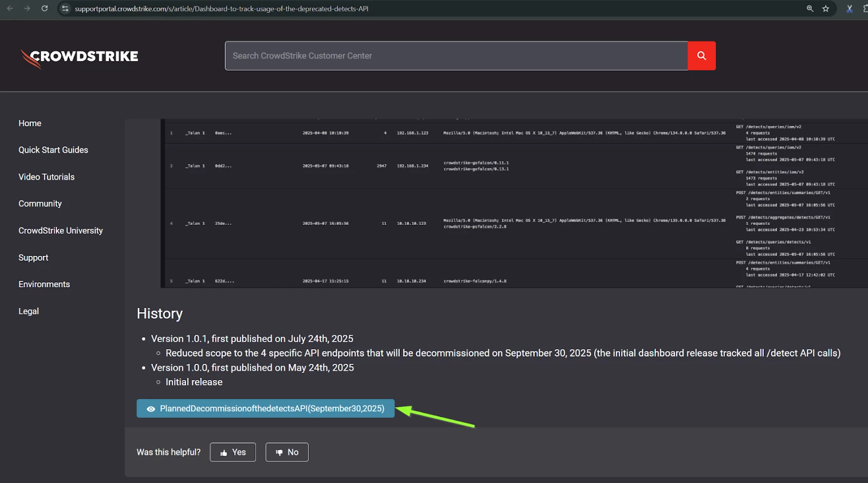
Task: Go to Community in sidebar
Action: [40, 204]
